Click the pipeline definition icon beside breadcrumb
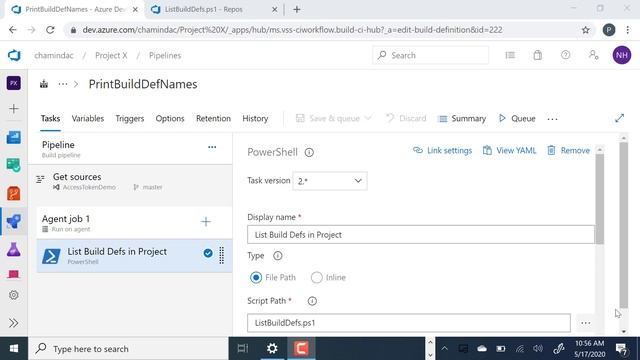 [44, 84]
